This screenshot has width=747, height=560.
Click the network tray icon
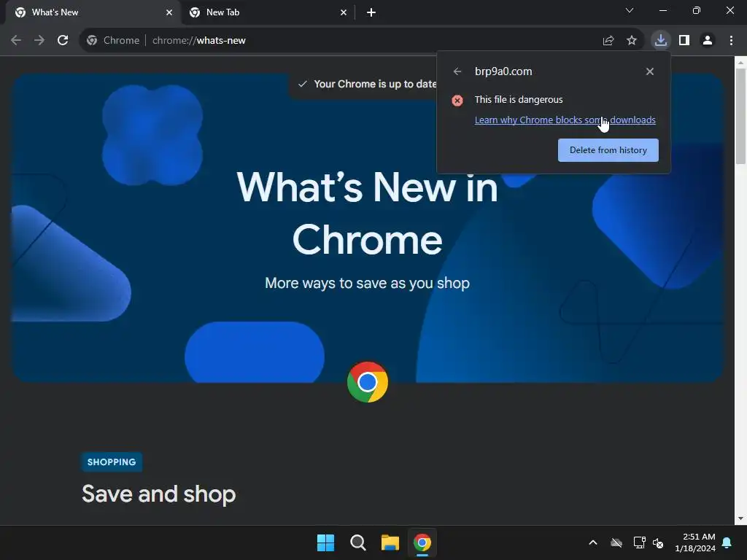coord(639,542)
